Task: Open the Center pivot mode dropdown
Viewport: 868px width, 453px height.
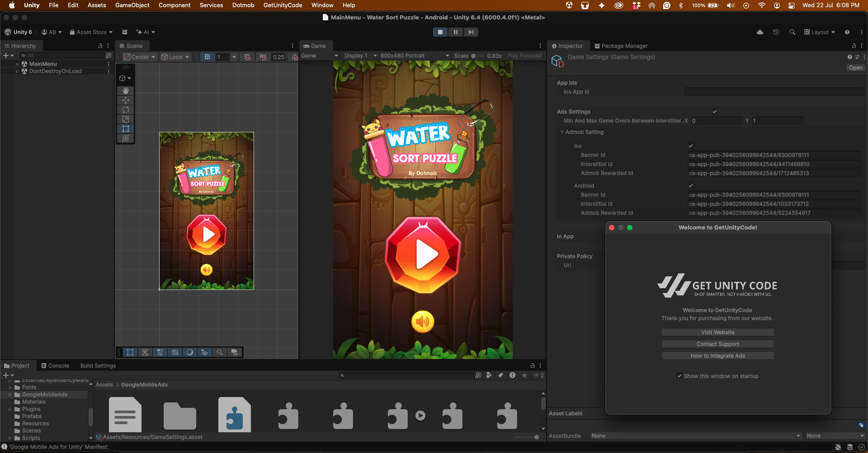Action: tap(140, 57)
